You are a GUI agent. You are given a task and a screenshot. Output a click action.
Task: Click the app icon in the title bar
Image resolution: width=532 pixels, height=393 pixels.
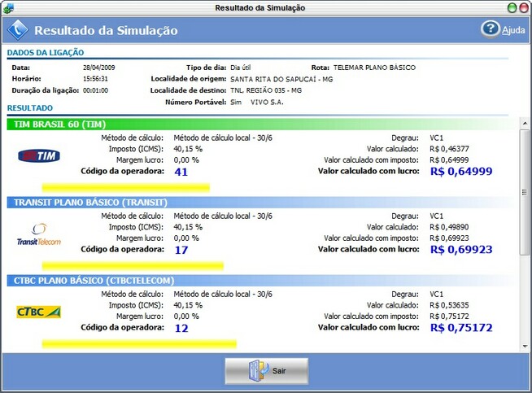pos(8,8)
